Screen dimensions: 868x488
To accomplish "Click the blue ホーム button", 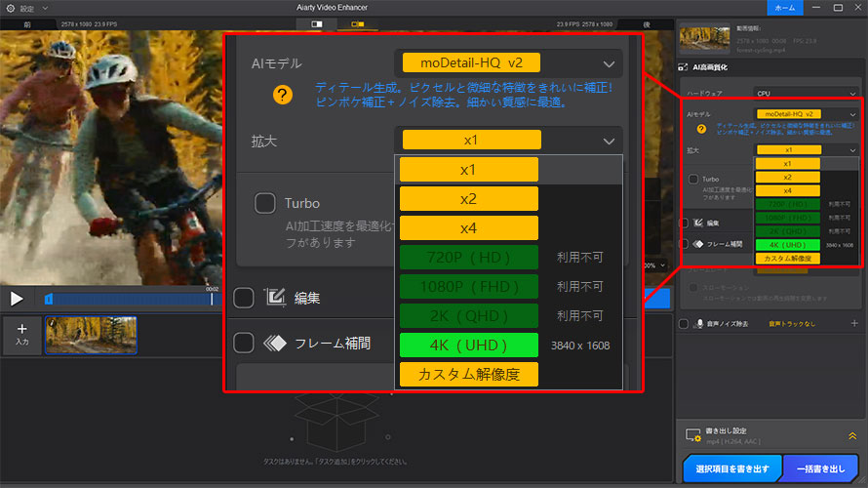I will [x=784, y=8].
